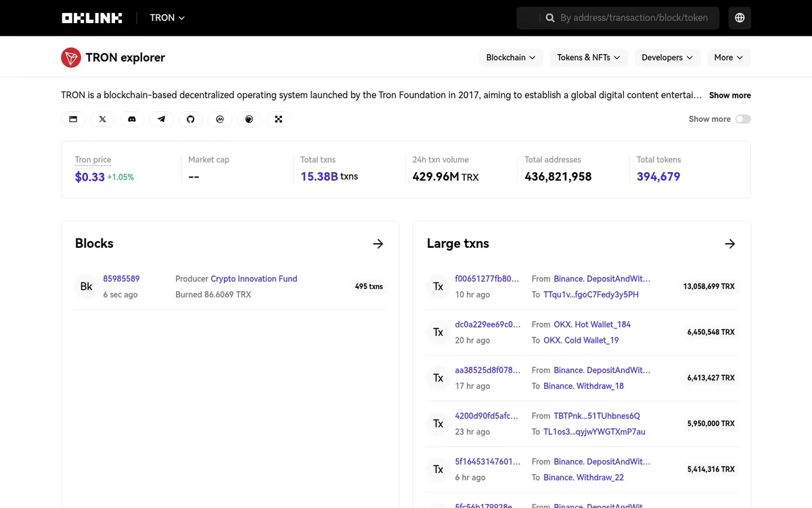Image resolution: width=812 pixels, height=508 pixels.
Task: Open the official website icon link
Action: click(73, 119)
